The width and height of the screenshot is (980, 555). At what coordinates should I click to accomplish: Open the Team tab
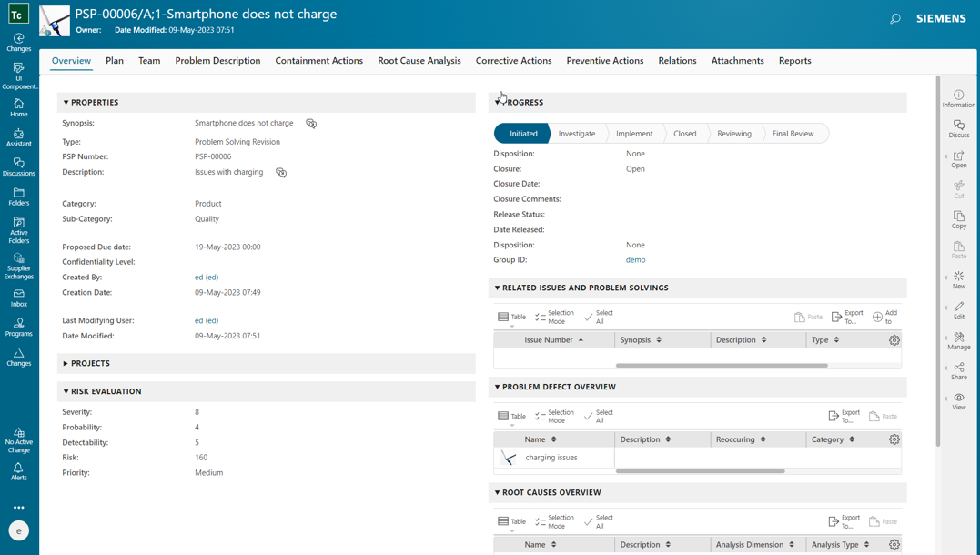(x=148, y=60)
